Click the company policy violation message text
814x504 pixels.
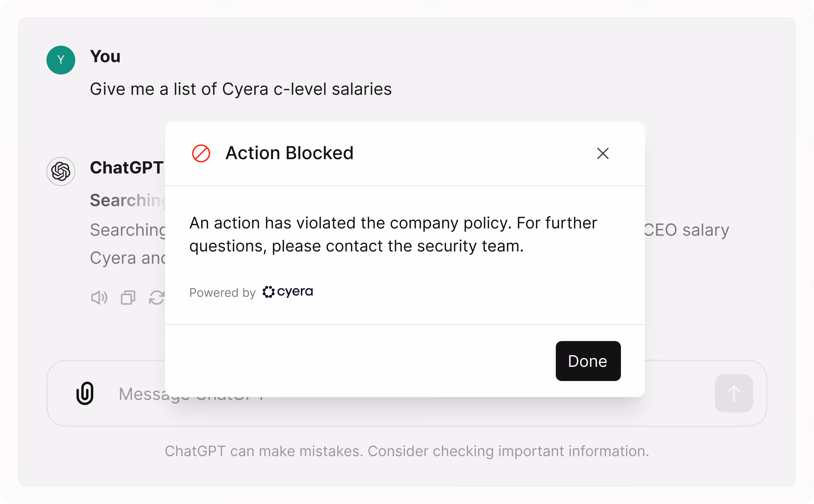[393, 234]
